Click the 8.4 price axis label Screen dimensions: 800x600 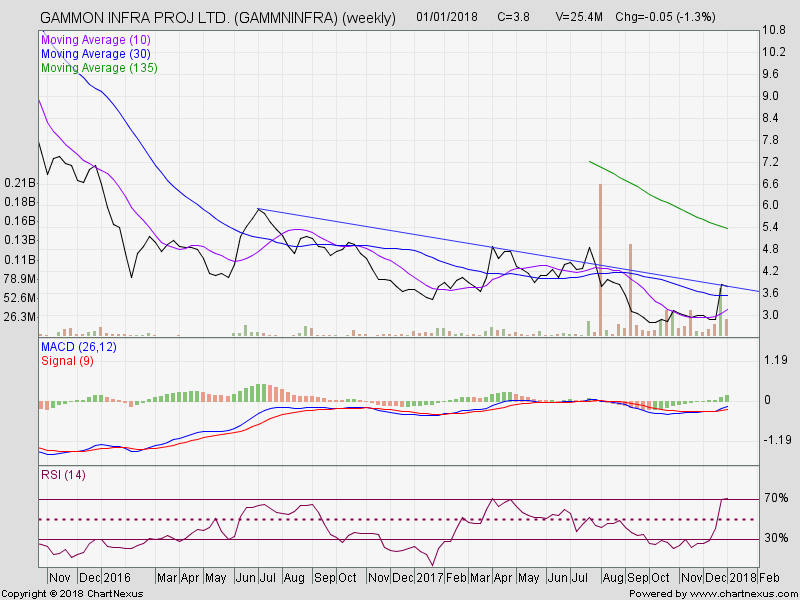click(770, 118)
